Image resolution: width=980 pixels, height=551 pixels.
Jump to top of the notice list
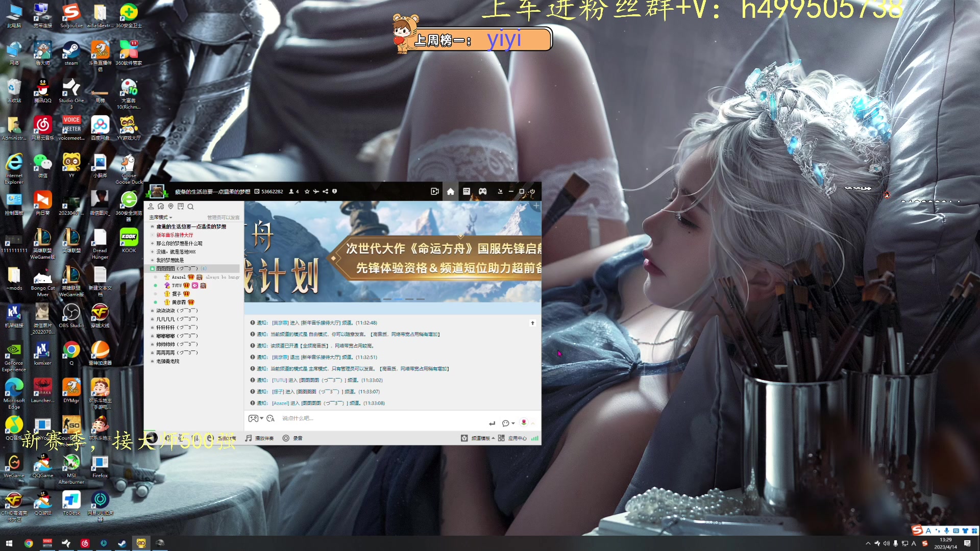(532, 323)
